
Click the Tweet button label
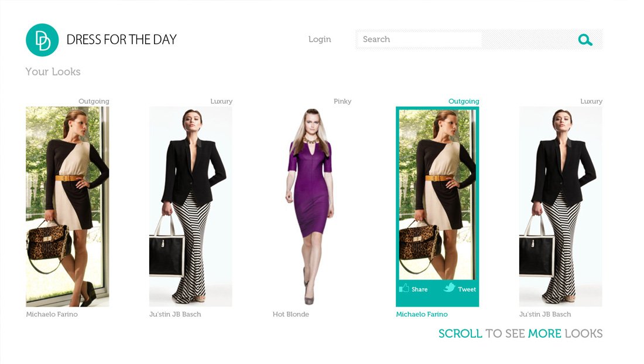point(467,290)
